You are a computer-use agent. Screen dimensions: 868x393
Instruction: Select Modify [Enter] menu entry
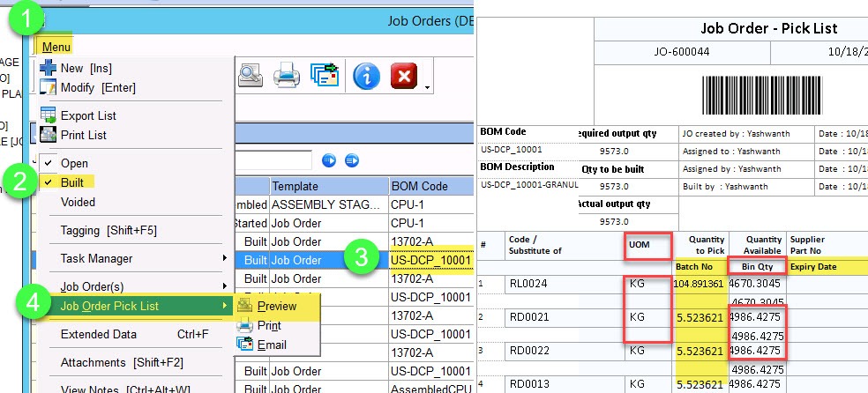pos(96,87)
